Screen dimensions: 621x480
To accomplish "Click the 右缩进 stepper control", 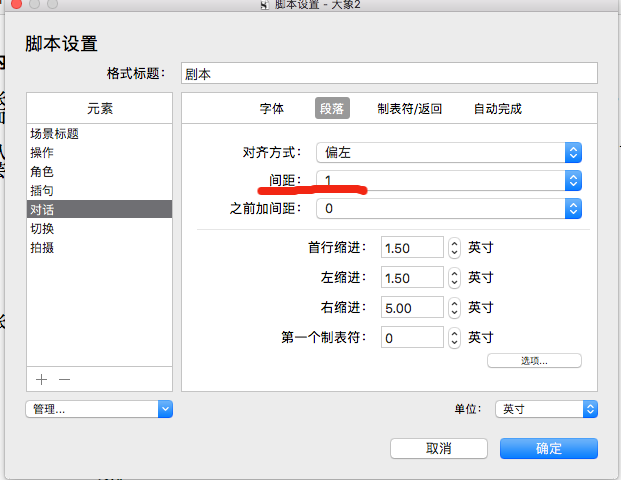I will [x=454, y=307].
